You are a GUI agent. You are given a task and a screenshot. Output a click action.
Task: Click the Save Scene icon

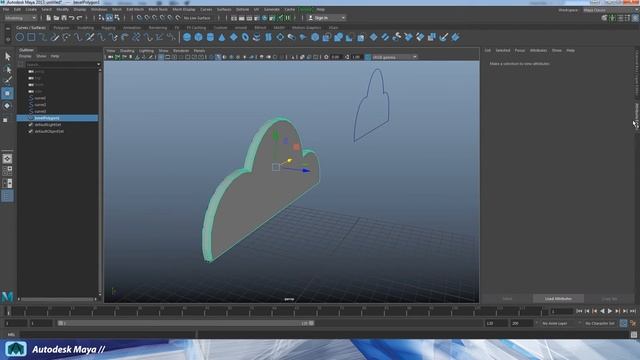pos(64,18)
